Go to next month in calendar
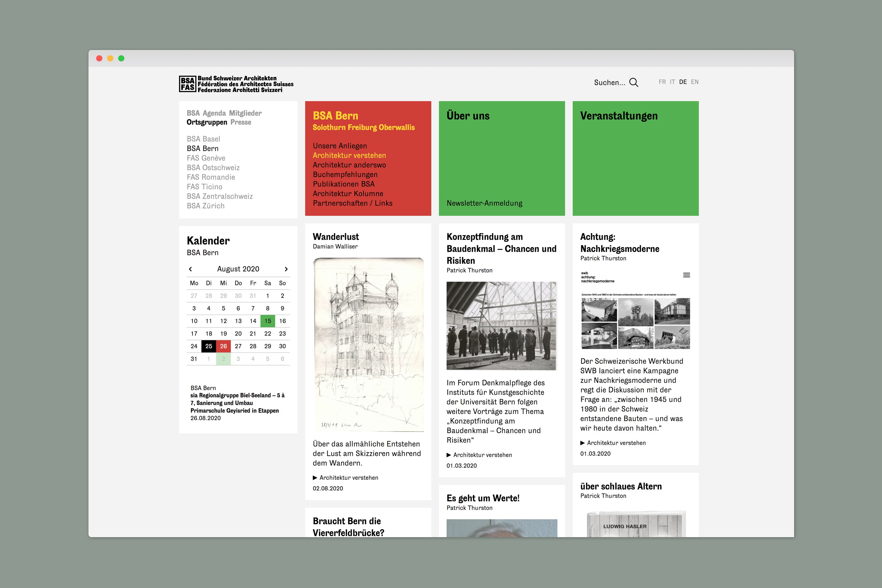 point(286,269)
